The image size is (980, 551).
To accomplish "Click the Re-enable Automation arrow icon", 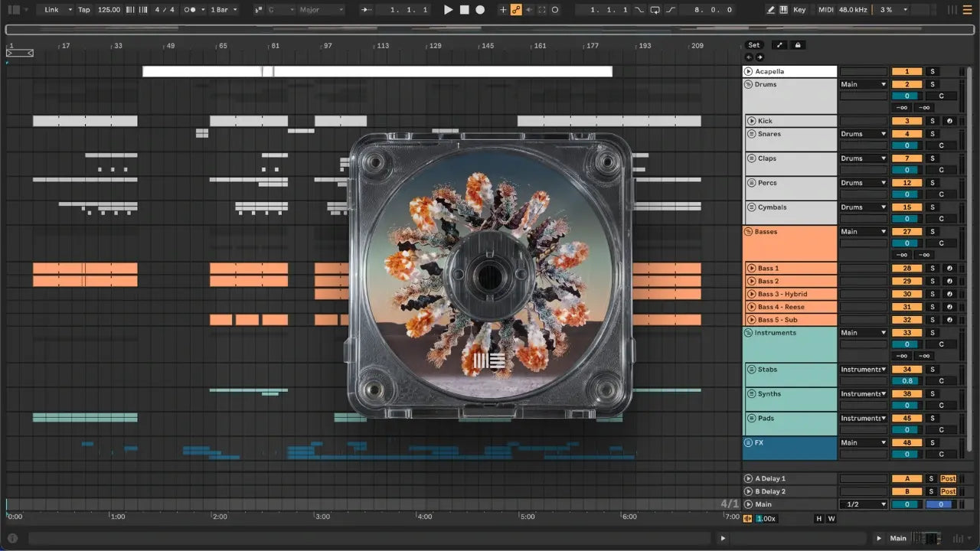I will click(x=529, y=10).
